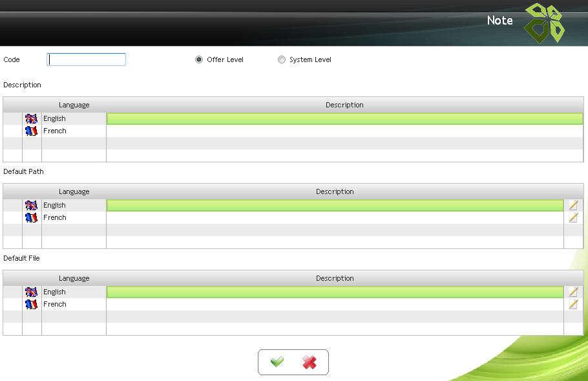Click the green logo next to Note
The width and height of the screenshot is (588, 381).
(543, 23)
